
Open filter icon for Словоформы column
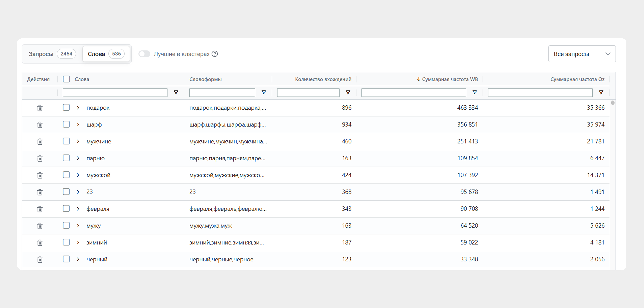(x=264, y=92)
